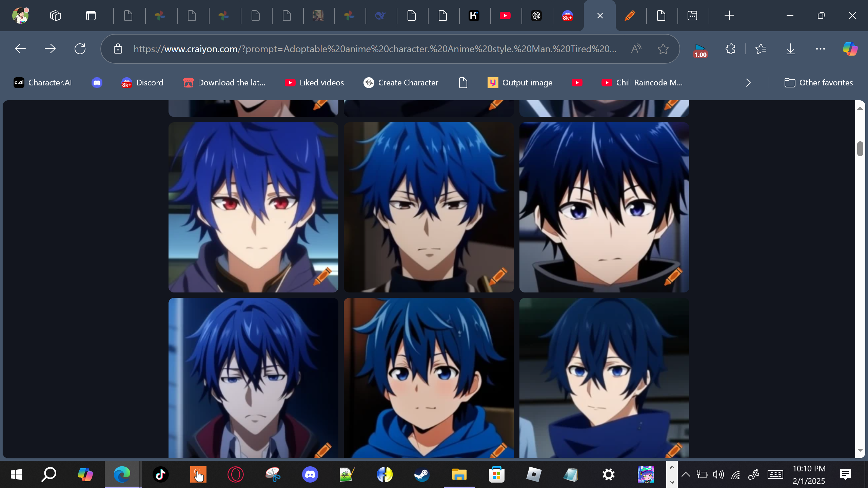Open Liked videos bookmark

pyautogui.click(x=314, y=83)
